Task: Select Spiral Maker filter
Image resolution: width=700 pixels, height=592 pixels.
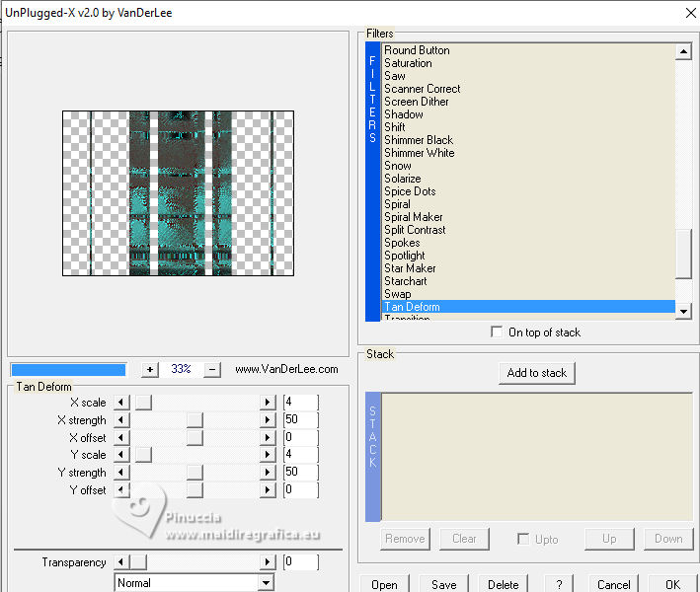Action: 413,217
